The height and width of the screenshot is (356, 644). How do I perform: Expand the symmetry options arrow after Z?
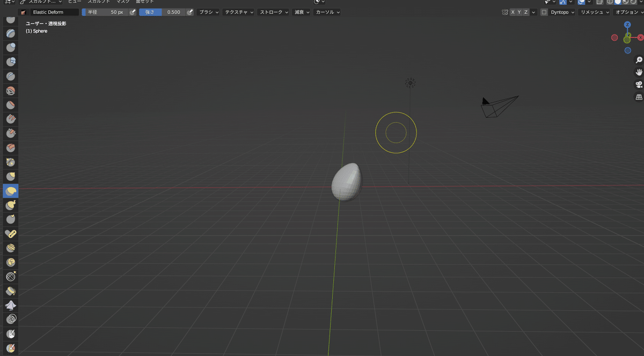533,12
